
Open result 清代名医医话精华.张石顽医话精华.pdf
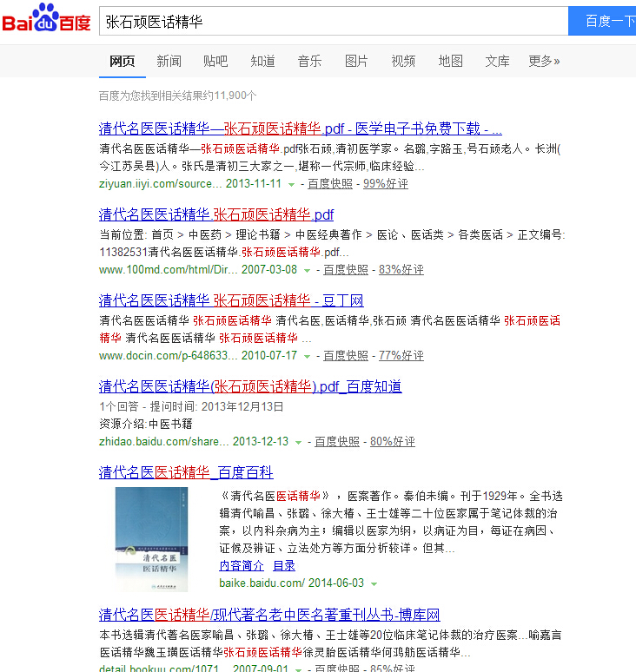tap(216, 214)
